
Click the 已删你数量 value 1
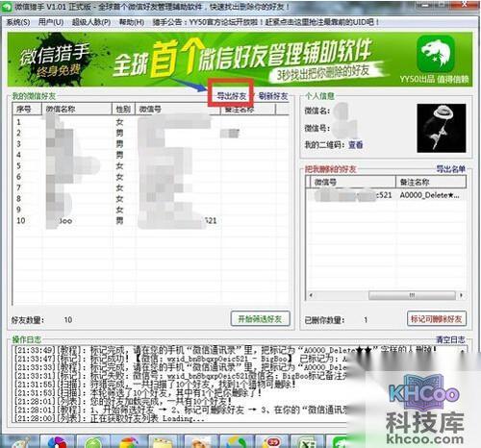366,319
